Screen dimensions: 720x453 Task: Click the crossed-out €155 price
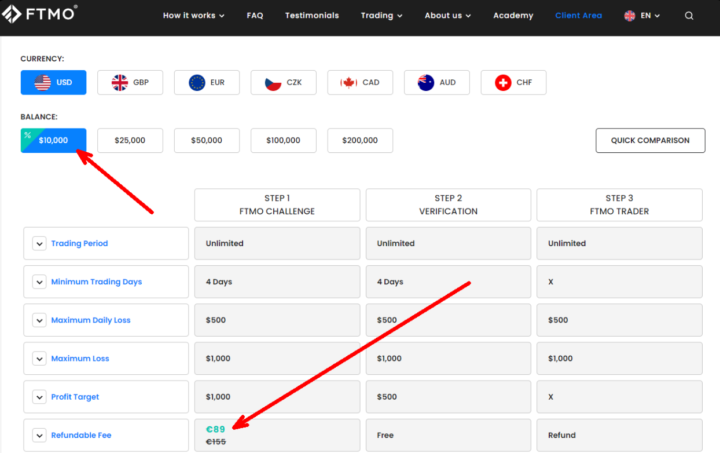(216, 442)
